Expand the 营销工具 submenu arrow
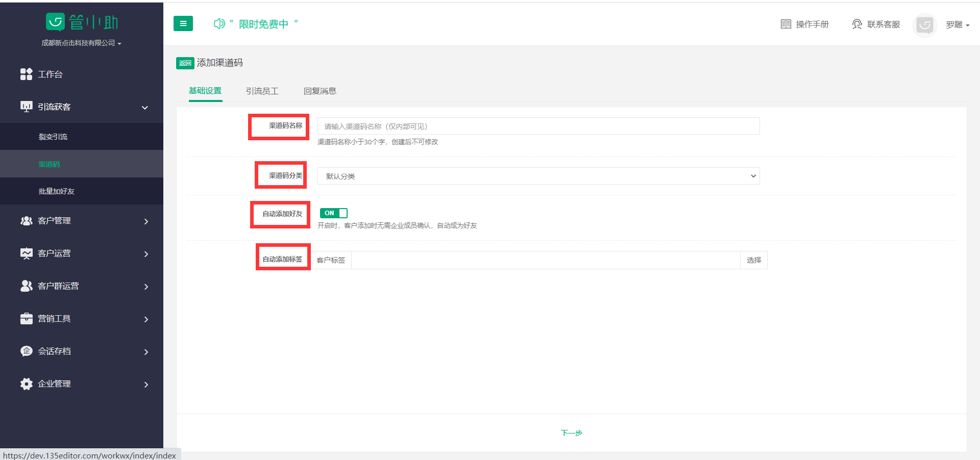The image size is (980, 460). [x=146, y=319]
